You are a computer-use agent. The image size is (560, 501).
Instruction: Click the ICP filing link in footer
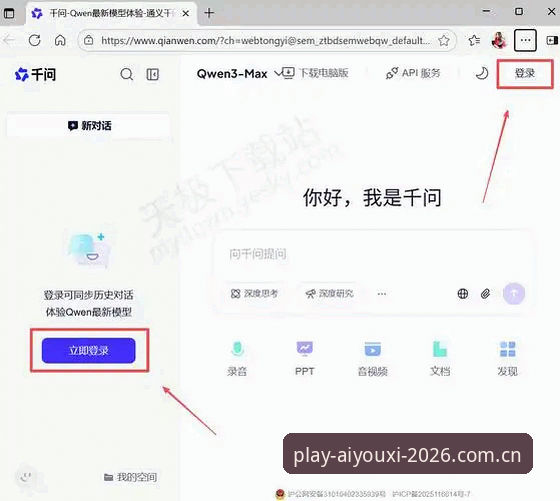(x=431, y=494)
